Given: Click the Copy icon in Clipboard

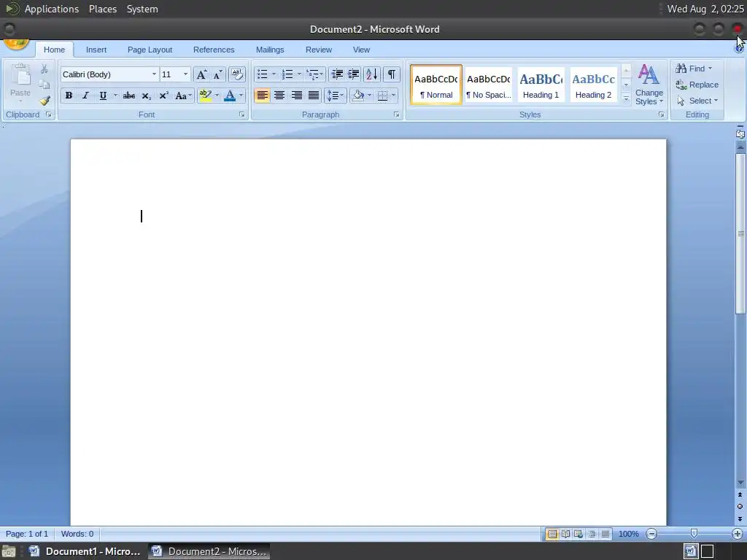Looking at the screenshot, I should (44, 85).
